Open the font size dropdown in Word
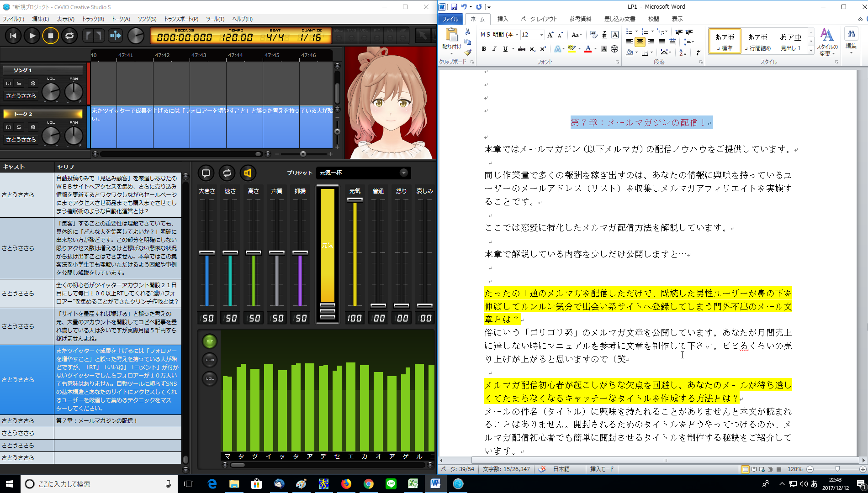Viewport: 868px width, 493px height. click(542, 35)
